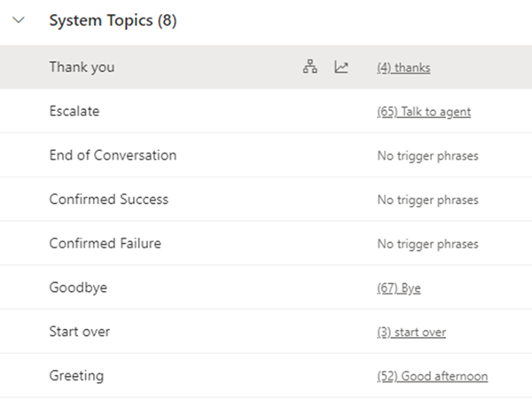Open the "(67) Bye" trigger phrases link
The image size is (532, 408).
[399, 288]
